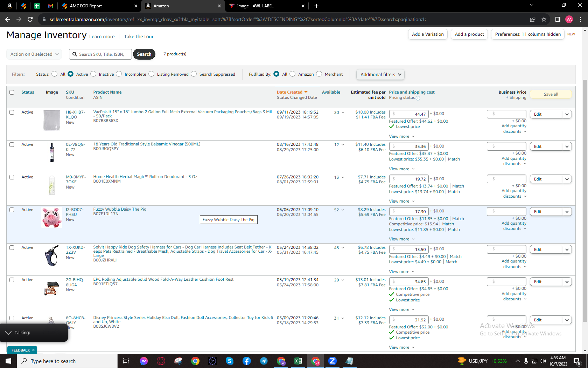Screen dimensions: 588x368
Task: Sort by the Product Name column header
Action: click(107, 92)
